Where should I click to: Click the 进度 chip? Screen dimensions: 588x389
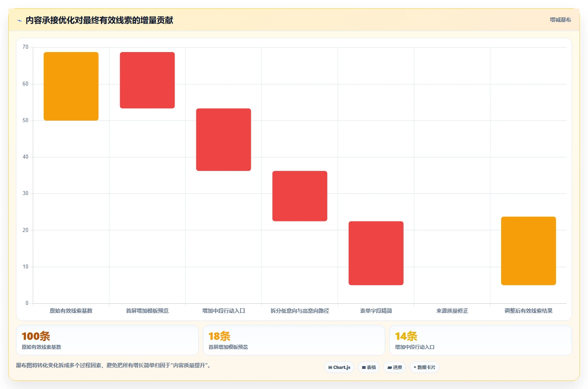pyautogui.click(x=395, y=367)
